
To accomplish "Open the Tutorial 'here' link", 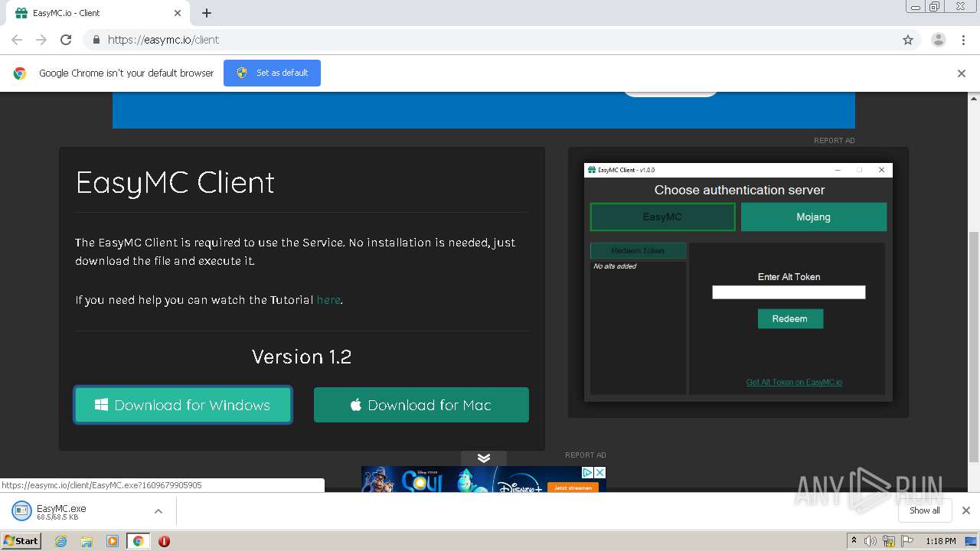I will click(x=328, y=300).
